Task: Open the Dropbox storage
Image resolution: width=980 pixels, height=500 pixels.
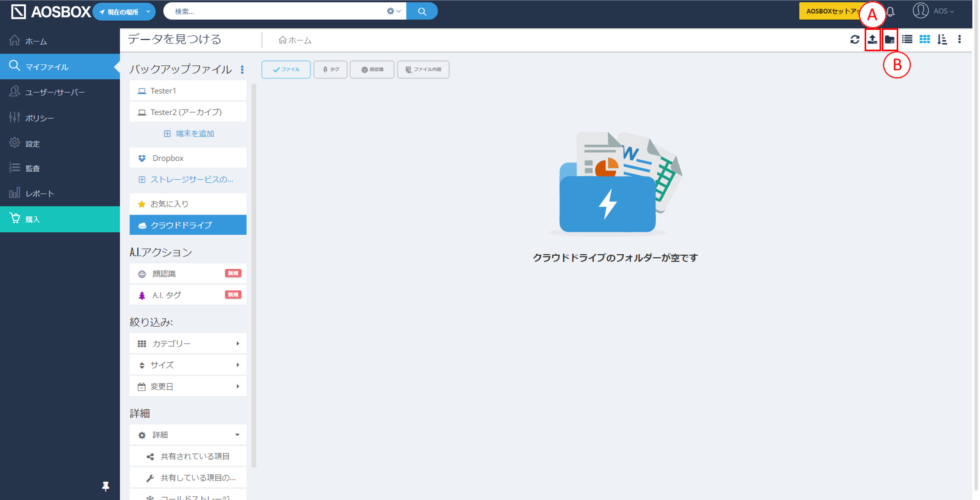Action: pyautogui.click(x=188, y=158)
